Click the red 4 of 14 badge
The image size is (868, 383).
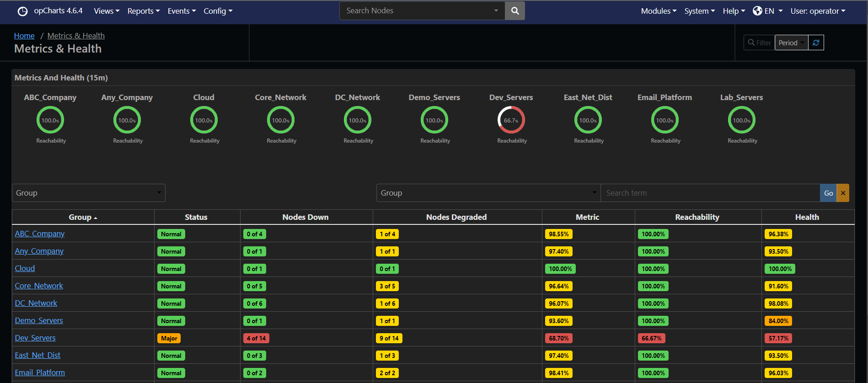[256, 338]
